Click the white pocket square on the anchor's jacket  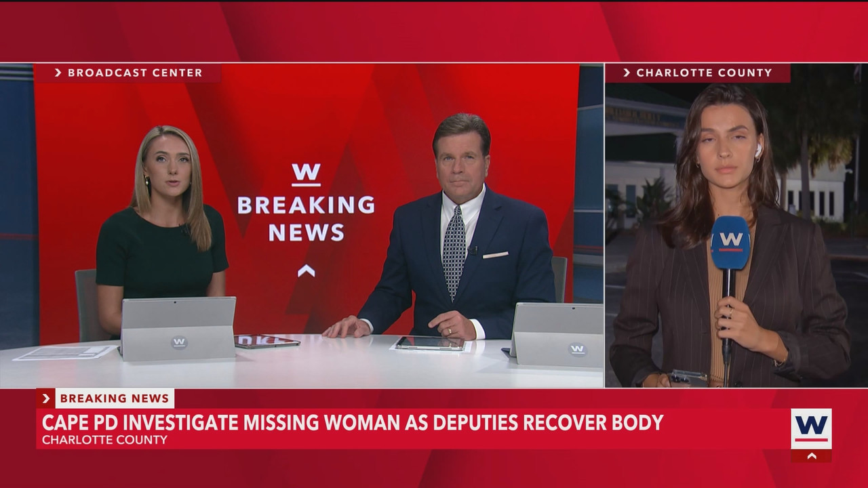pyautogui.click(x=495, y=256)
